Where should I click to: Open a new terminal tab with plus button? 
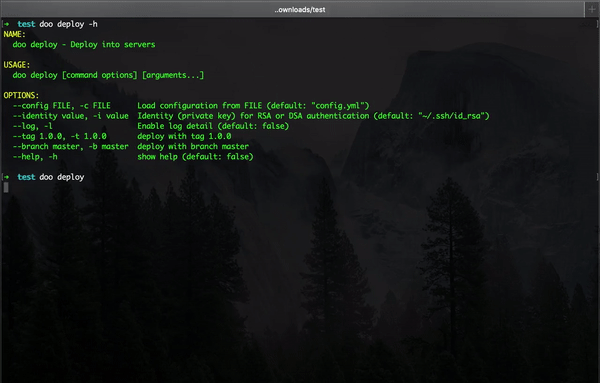pyautogui.click(x=592, y=9)
